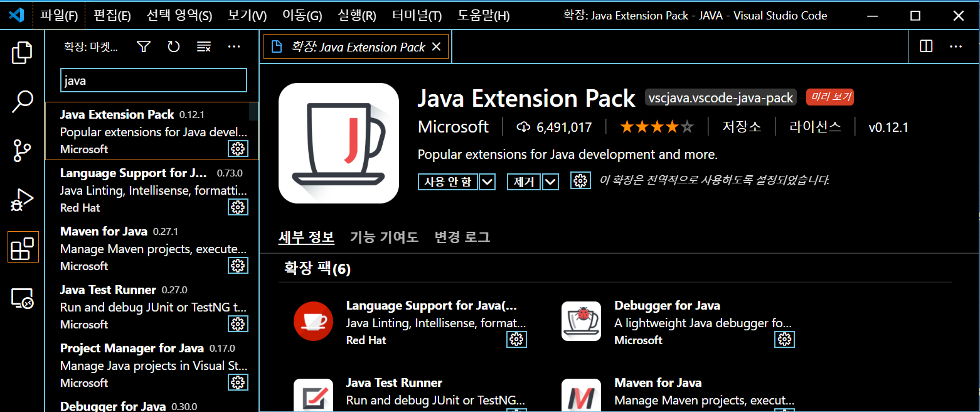The width and height of the screenshot is (980, 412).
Task: Click the 사용 안 함 button
Action: (448, 182)
